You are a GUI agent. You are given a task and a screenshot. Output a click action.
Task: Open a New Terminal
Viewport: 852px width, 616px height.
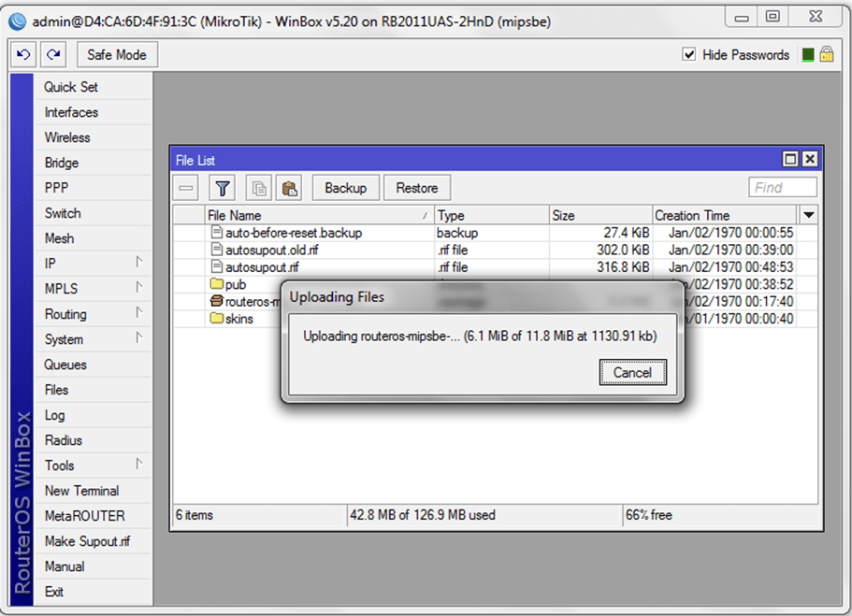tap(93, 491)
